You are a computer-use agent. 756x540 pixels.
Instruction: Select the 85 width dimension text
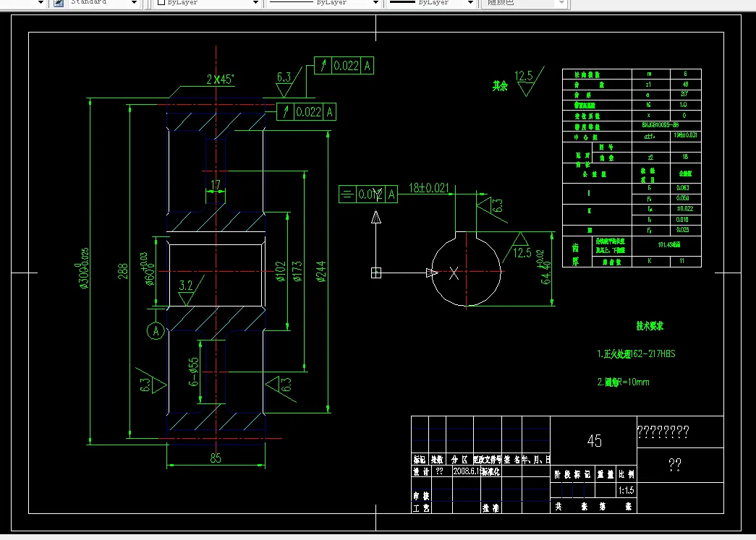point(216,458)
